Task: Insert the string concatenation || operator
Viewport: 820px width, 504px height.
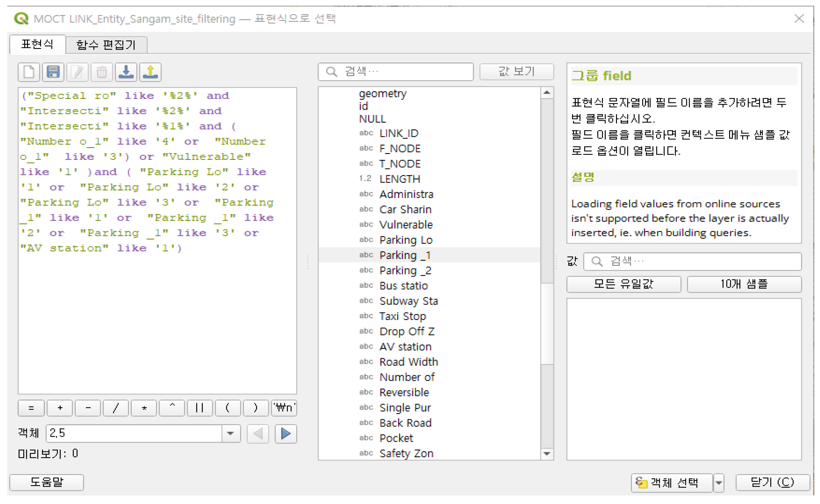Action: point(200,408)
